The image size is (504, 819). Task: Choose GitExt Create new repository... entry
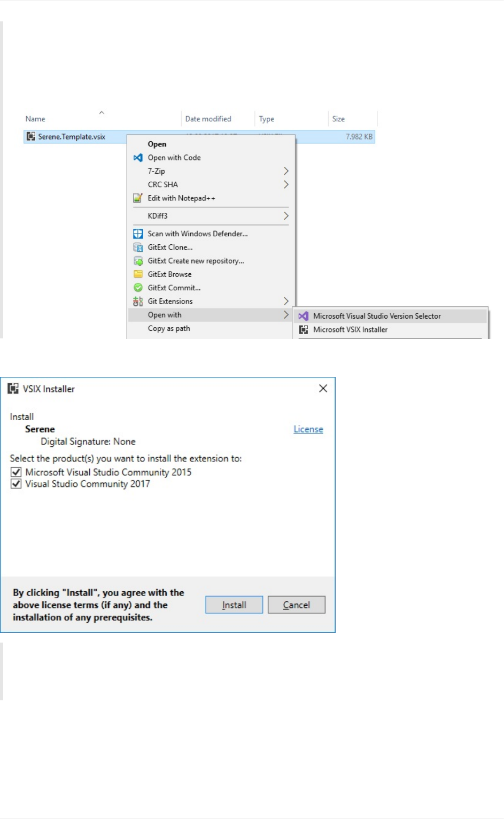click(196, 261)
